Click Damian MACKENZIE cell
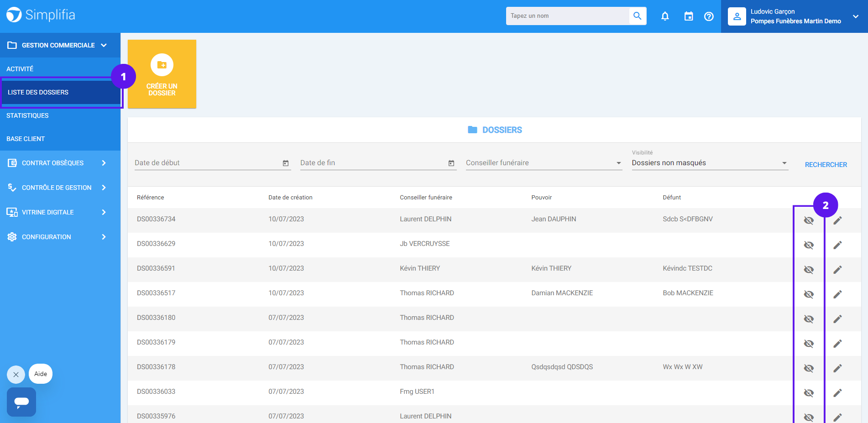Image resolution: width=868 pixels, height=423 pixels. [x=562, y=293]
